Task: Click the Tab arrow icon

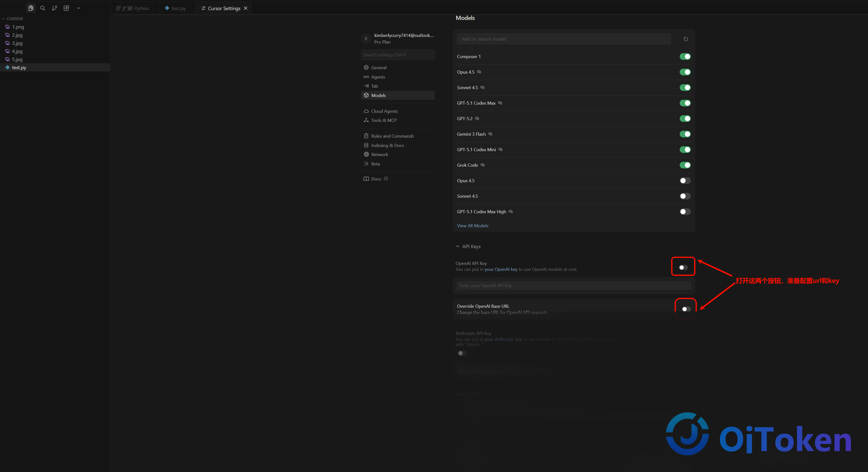Action: click(x=366, y=86)
